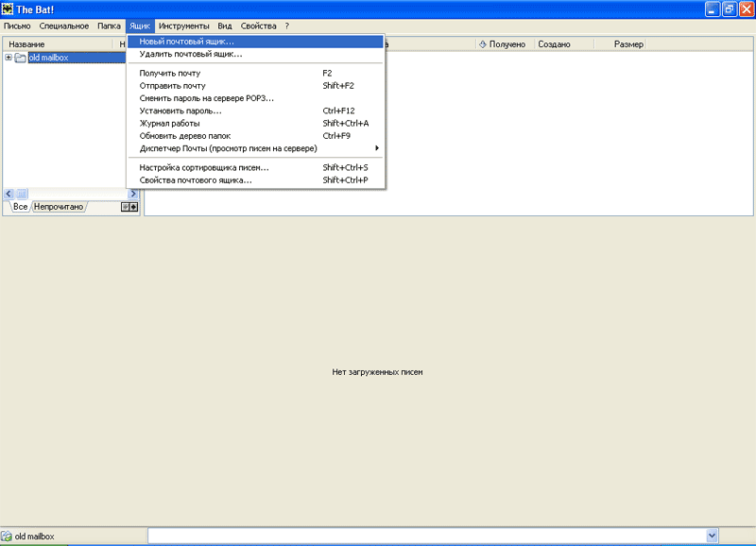
Task: Click the 'old mailbox' folder icon
Action: (x=20, y=58)
